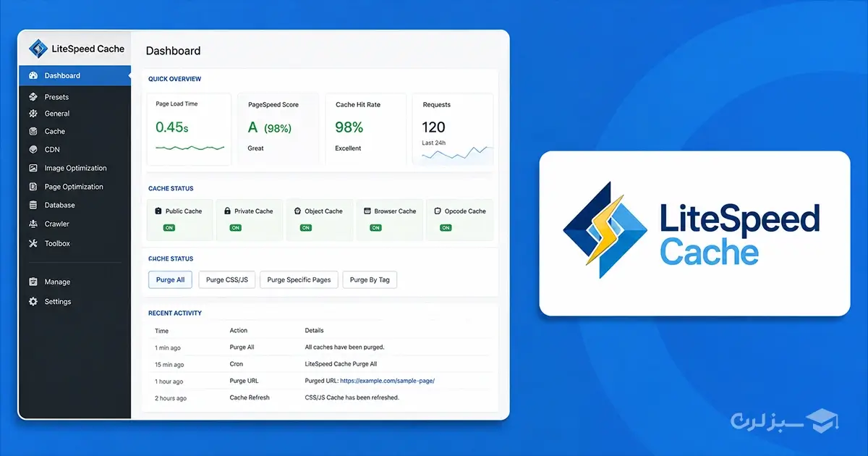Screen dimensions: 868x456
Task: Click the Page Load Time sparkline chart
Action: coord(190,148)
